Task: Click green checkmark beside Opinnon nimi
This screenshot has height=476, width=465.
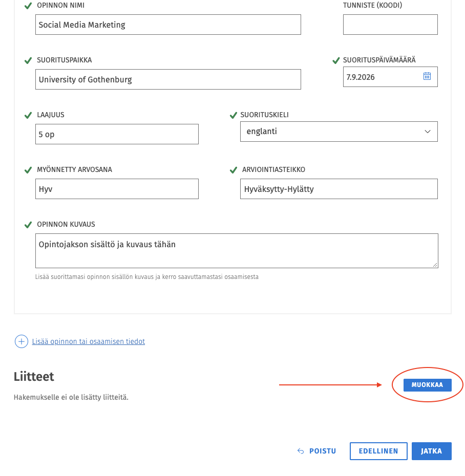Action: coord(28,6)
